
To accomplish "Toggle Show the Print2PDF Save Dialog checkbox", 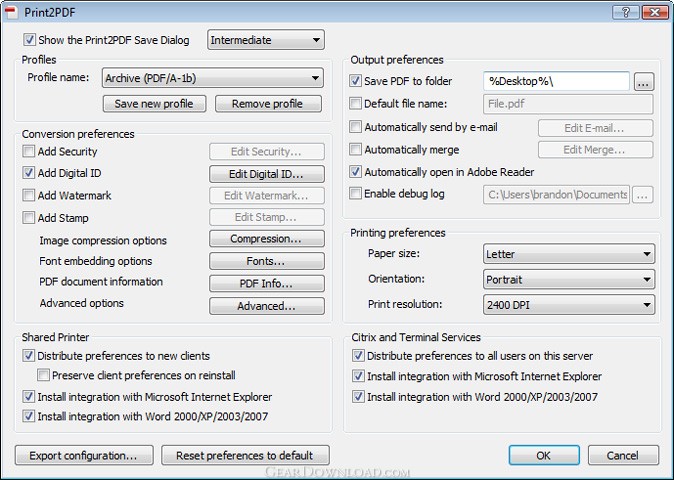I will point(29,40).
